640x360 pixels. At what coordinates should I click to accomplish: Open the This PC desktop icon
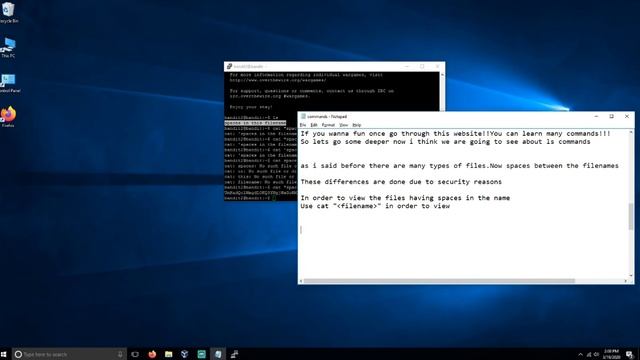click(x=8, y=47)
